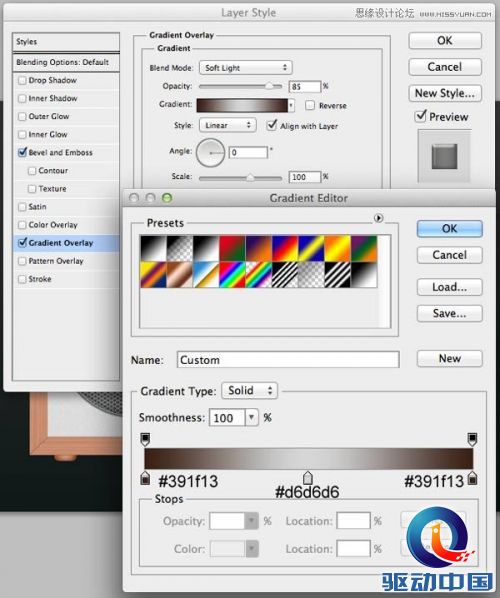
Task: Enable the Texture sub-option
Action: (x=32, y=189)
